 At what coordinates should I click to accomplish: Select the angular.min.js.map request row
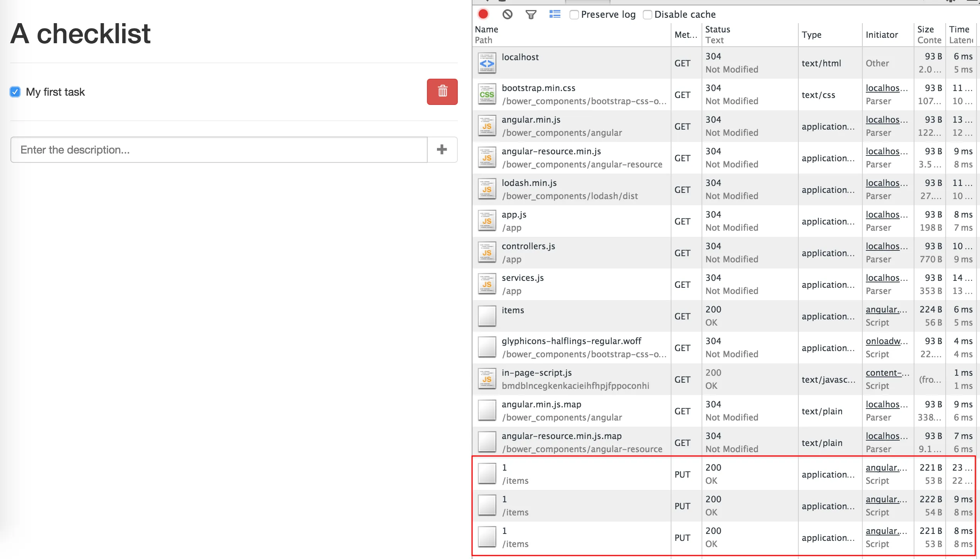(x=579, y=411)
